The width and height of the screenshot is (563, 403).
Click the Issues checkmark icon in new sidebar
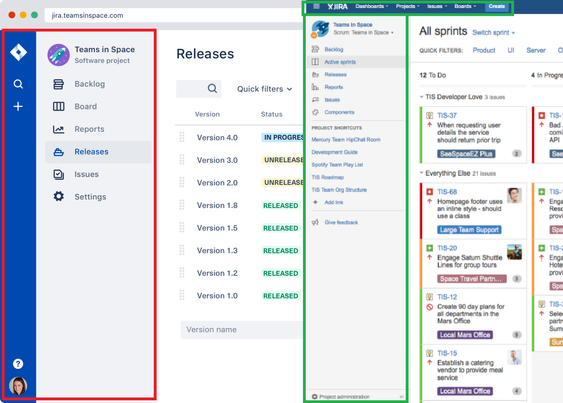[x=59, y=175]
